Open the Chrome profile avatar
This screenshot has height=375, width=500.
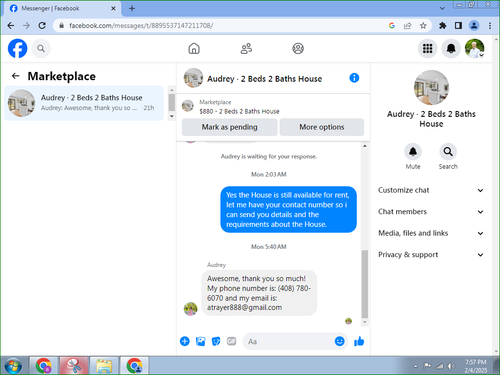point(474,25)
